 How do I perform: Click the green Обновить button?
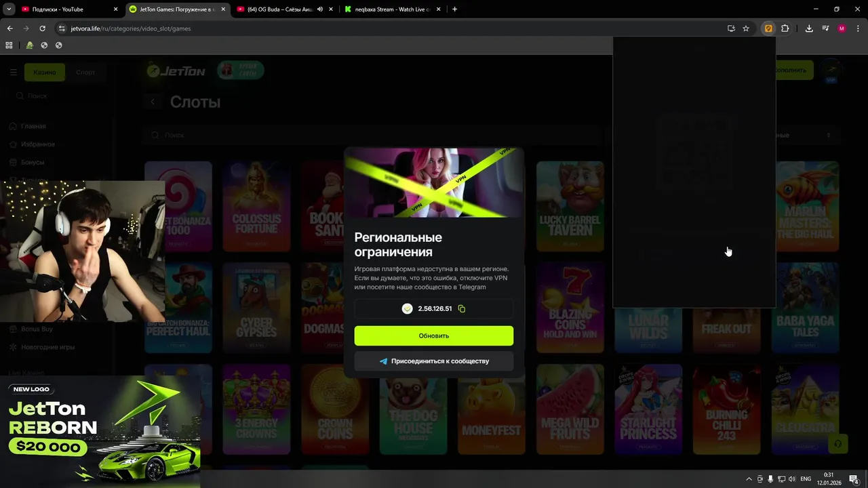(434, 335)
